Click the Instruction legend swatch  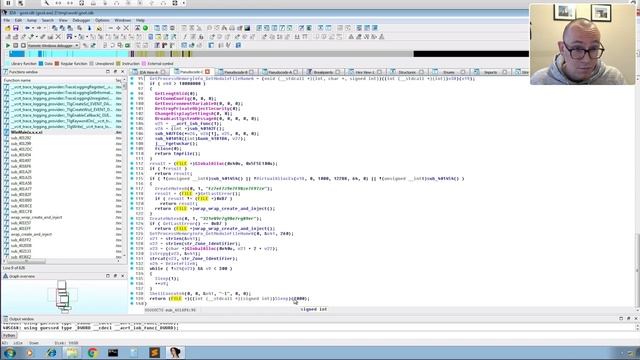(118, 64)
